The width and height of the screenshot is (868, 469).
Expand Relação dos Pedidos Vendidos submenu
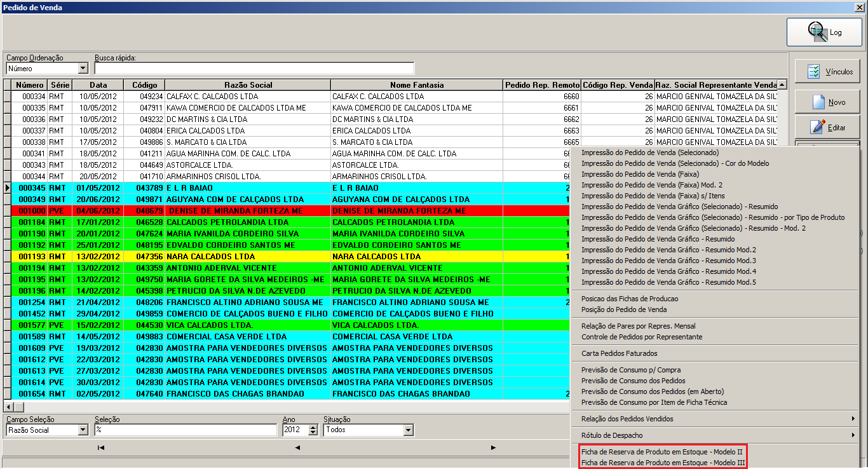[718, 419]
